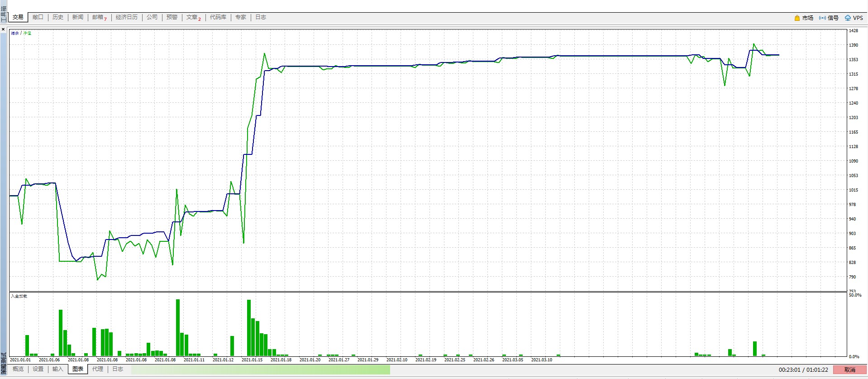Select the 新闻 tab

tap(78, 17)
